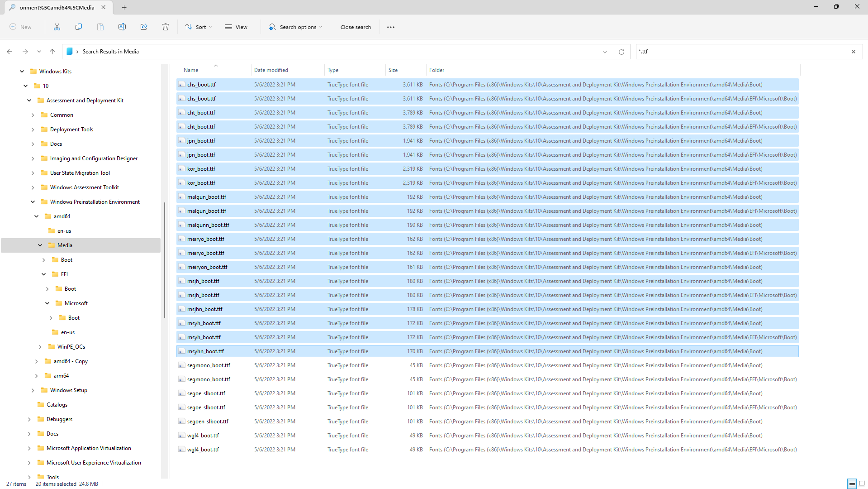The height and width of the screenshot is (489, 868).
Task: Switch to details view layout in status bar
Action: point(852,484)
